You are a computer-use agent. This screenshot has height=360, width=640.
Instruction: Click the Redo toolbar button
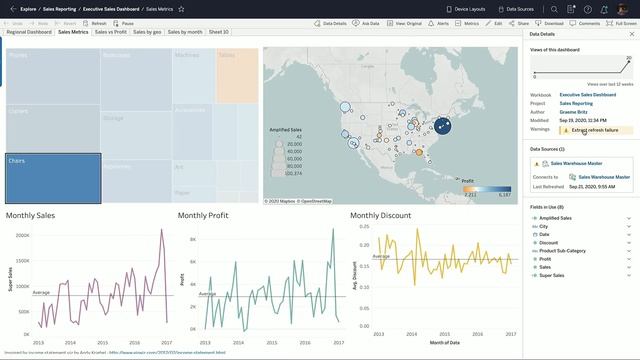coord(39,24)
